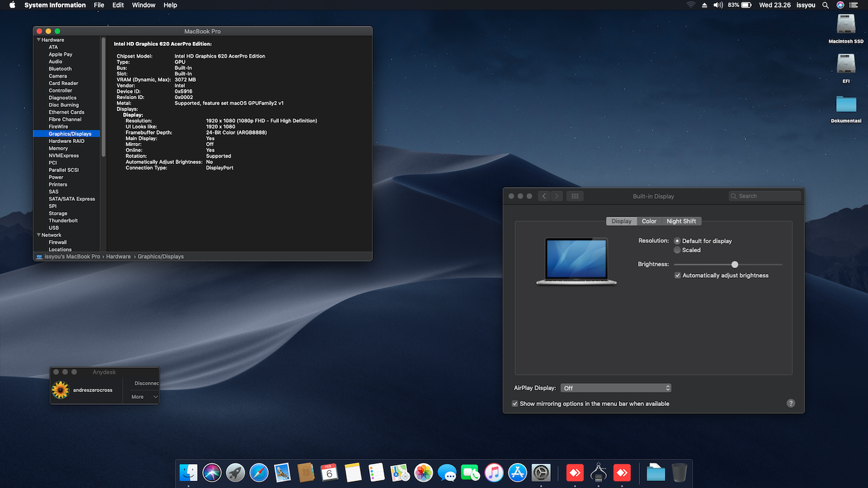Open the Wi-Fi menu bar icon

click(690, 5)
